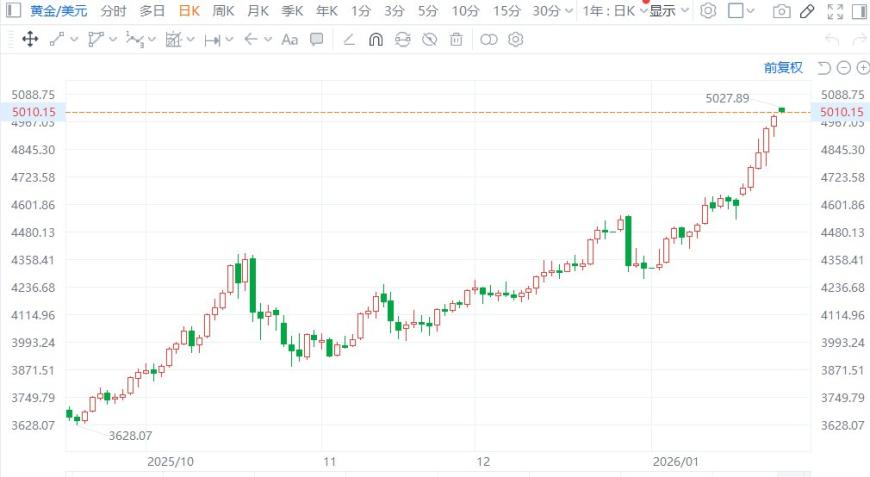Open the 显示 display dropdown
870x477 pixels.
(668, 11)
